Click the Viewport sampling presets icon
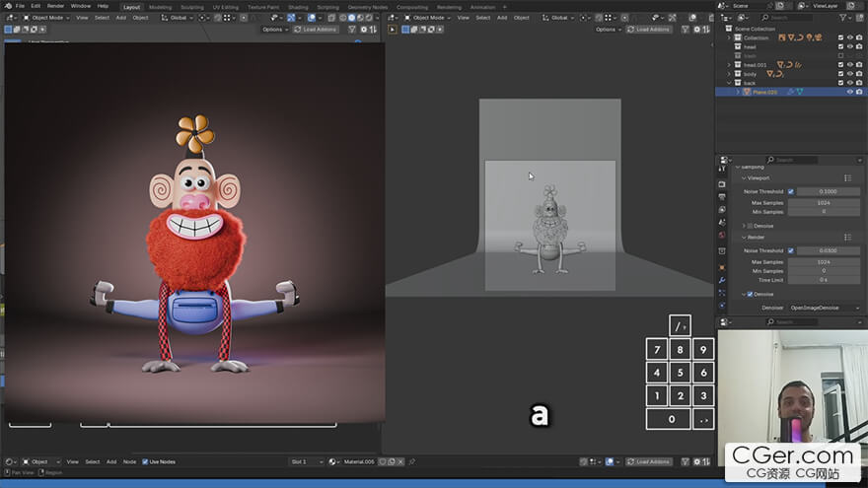This screenshot has height=488, width=868. coord(847,178)
